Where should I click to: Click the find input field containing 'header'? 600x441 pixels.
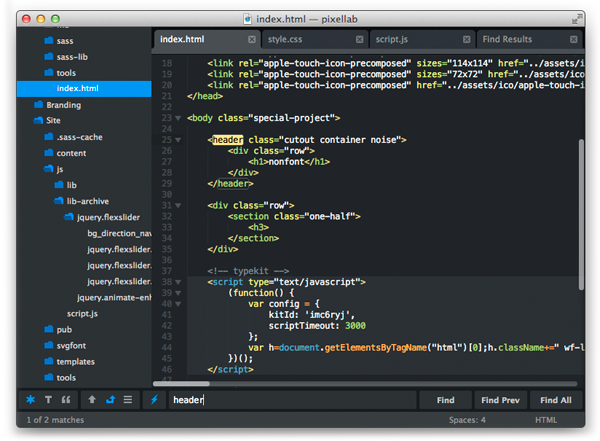tap(290, 400)
